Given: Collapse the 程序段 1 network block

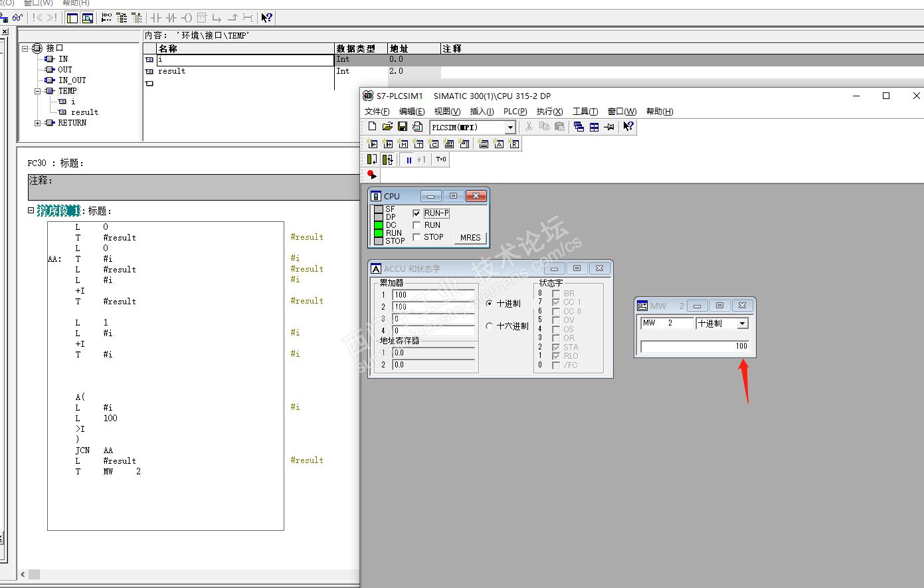Looking at the screenshot, I should click(x=31, y=211).
